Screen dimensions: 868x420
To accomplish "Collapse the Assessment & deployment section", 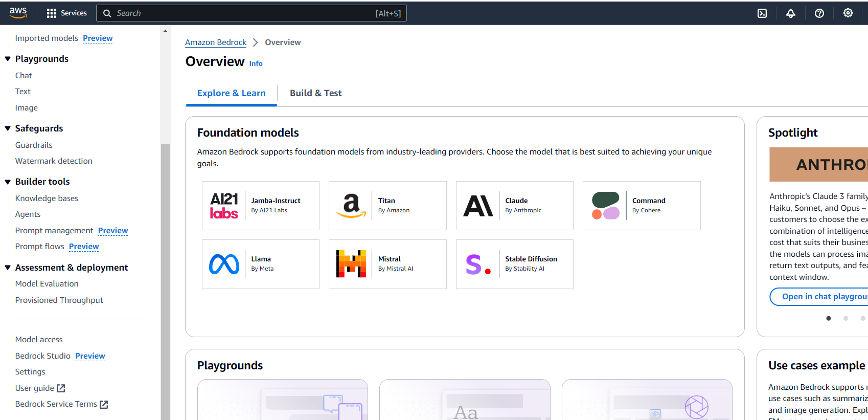I will (x=8, y=268).
